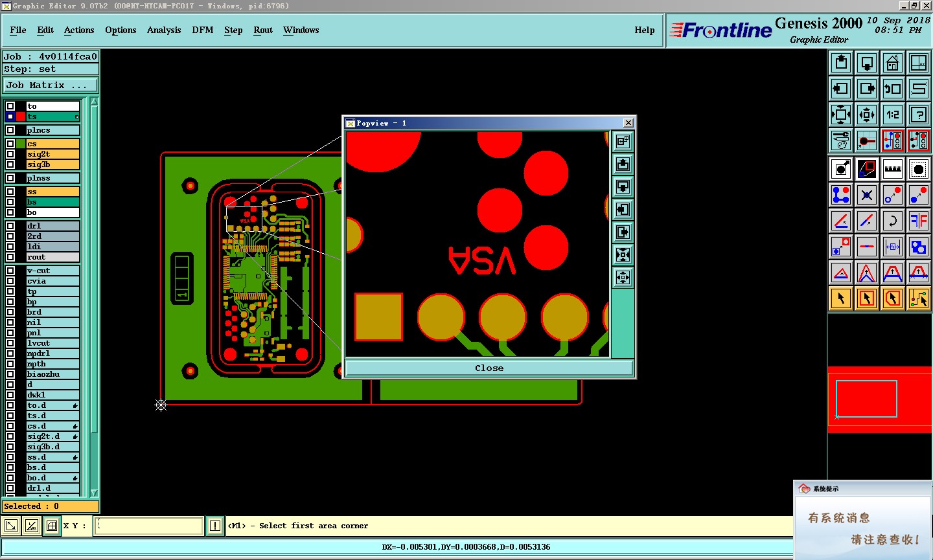933x560 pixels.
Task: Click the previous view undo-zoom icon
Action: coord(893,89)
